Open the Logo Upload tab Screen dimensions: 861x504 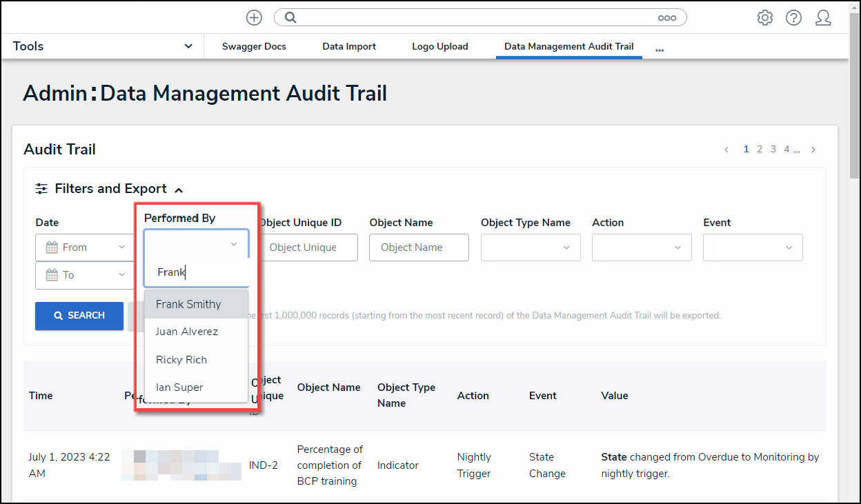(x=440, y=46)
